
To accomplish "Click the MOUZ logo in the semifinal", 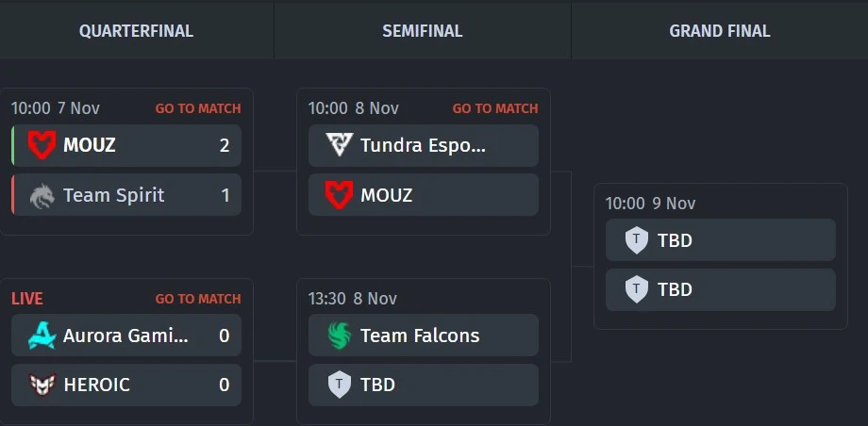I will coord(339,195).
